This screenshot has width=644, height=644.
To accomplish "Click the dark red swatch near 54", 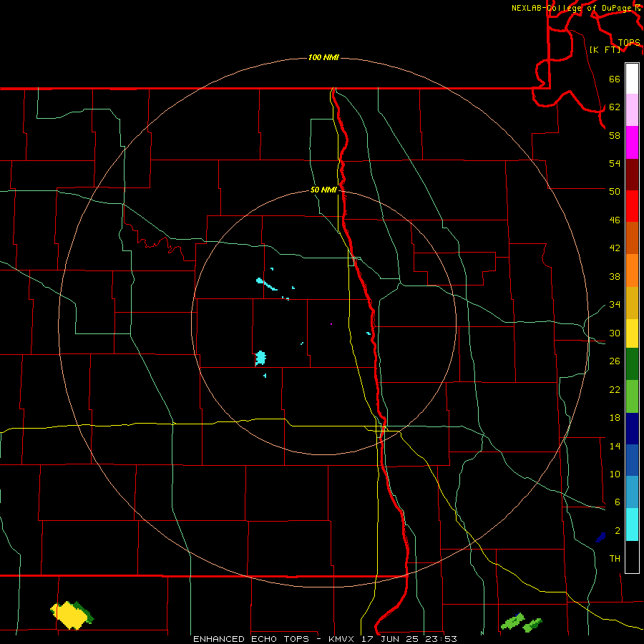I will [x=632, y=174].
